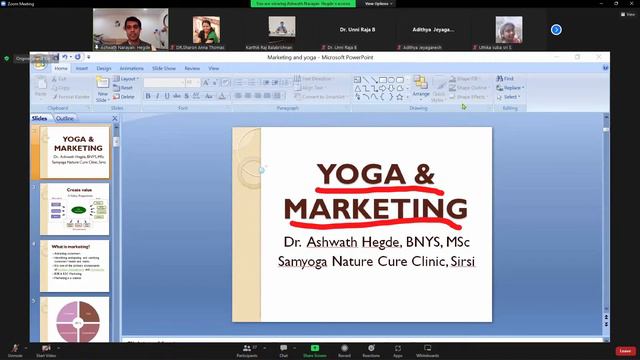The image size is (640, 360).
Task: Switch to the Outline pane tab
Action: 65,118
